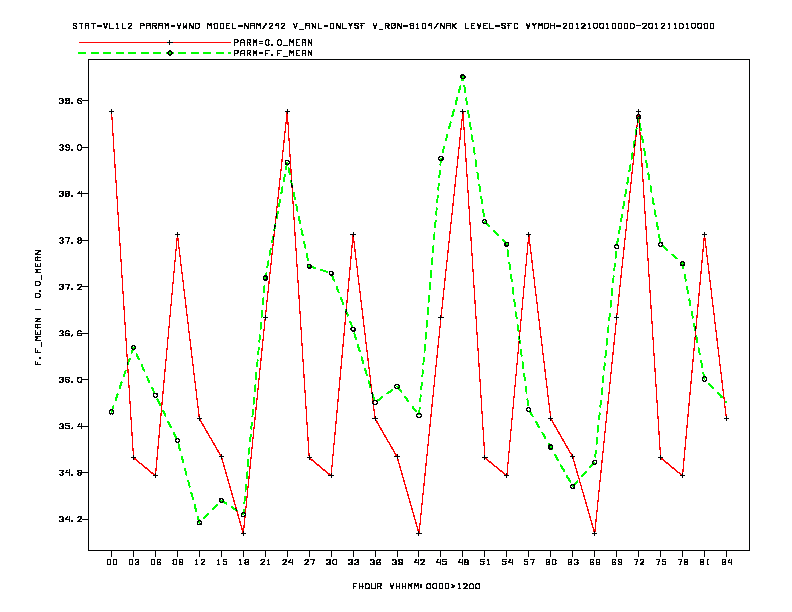This screenshot has height=612, width=792.
Task: Click x-axis hour label 45
Action: click(441, 562)
